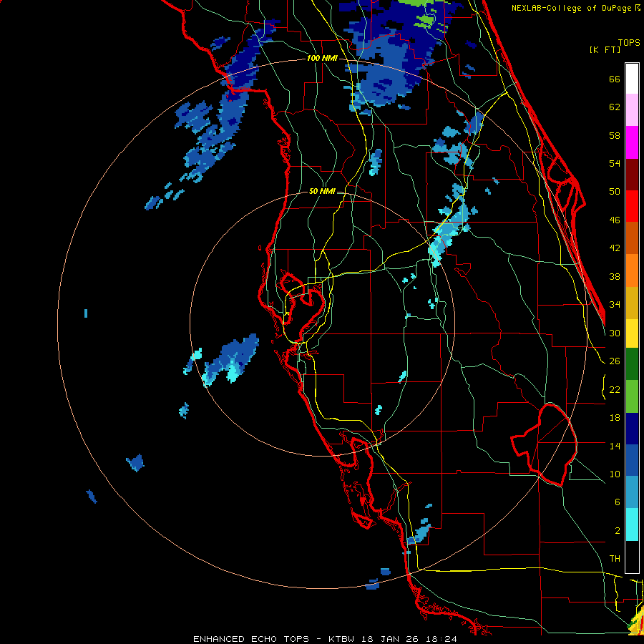Click the "NEXLAB-College of DuPage" credit text
Screen dimensions: 644x644
pyautogui.click(x=572, y=8)
